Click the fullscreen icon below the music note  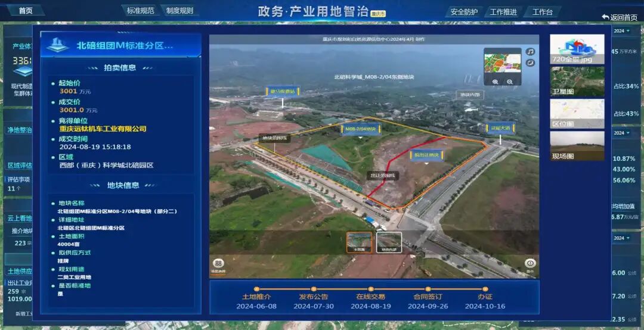point(531,63)
